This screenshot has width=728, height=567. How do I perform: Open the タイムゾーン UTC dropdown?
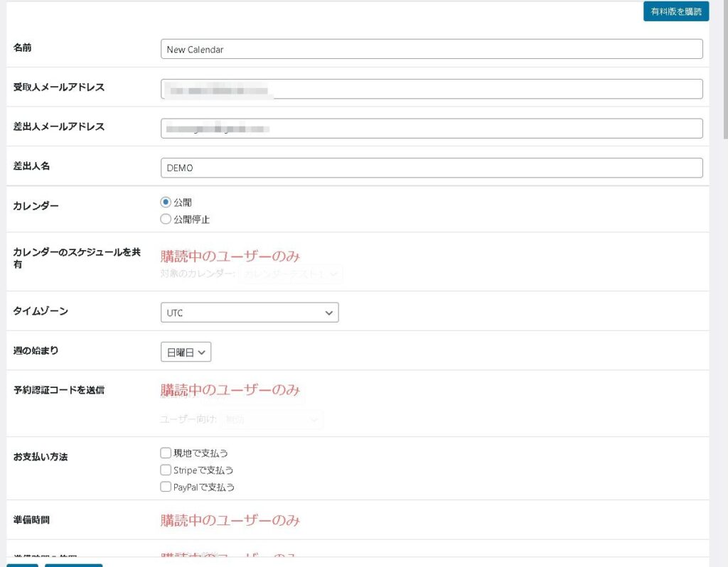249,313
